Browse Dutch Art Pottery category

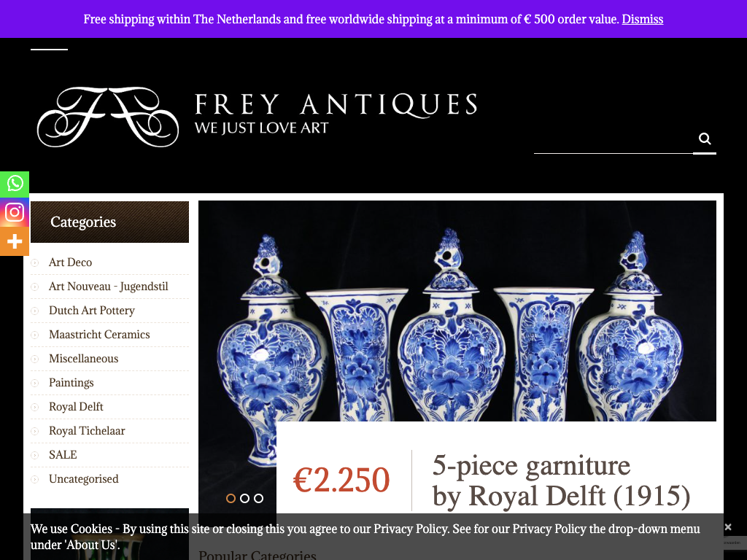pos(91,311)
